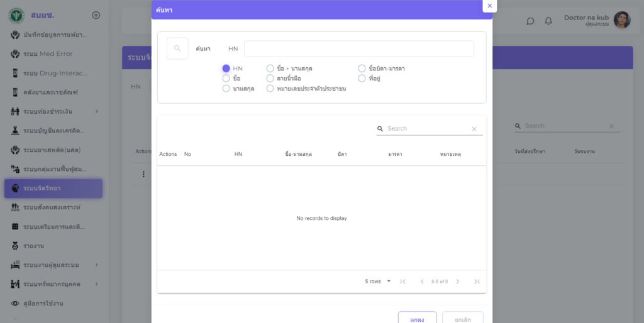
Task: Click the magnifier search button beside ค้นหา
Action: pos(177,48)
